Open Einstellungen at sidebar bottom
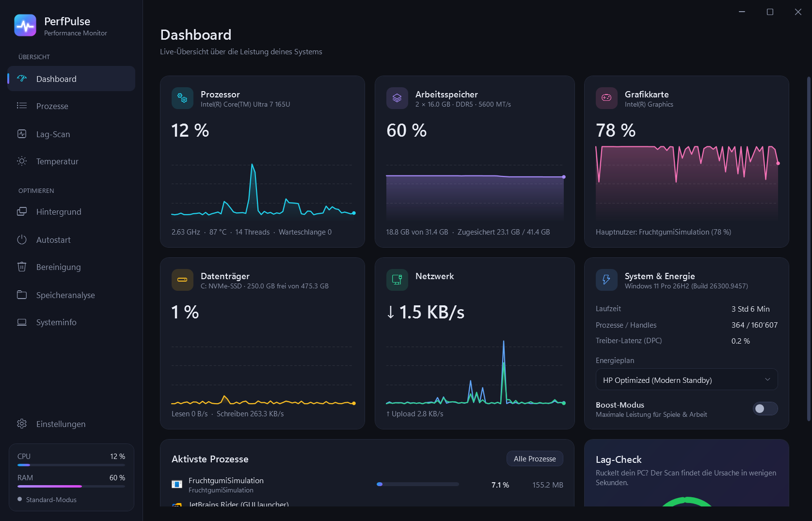Viewport: 812px width, 521px height. 71,424
